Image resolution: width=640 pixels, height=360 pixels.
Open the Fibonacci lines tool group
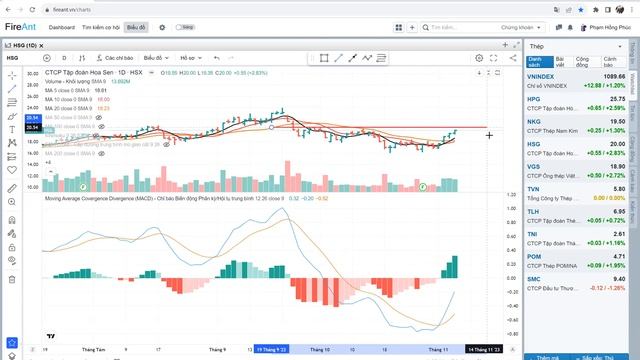pyautogui.click(x=12, y=102)
